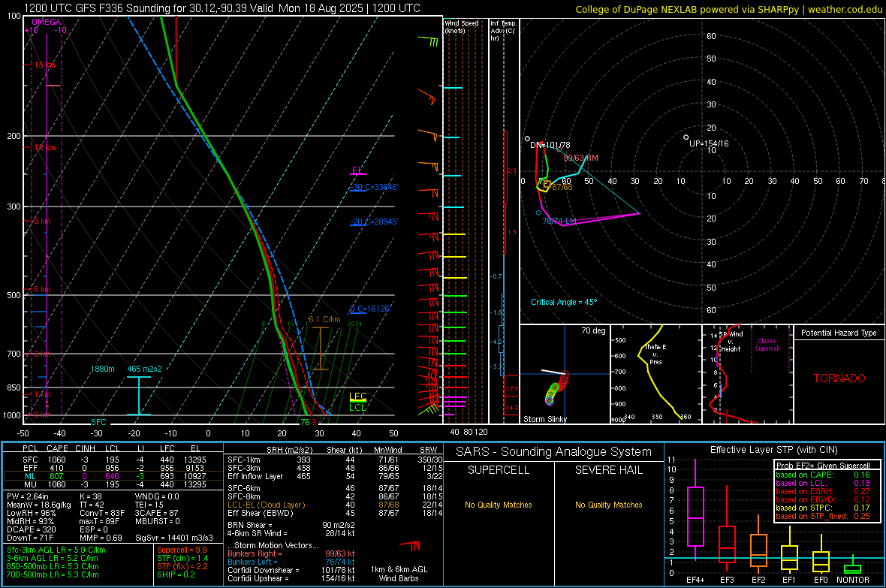Click the based on STP_fixed: 0.25 line
The width and height of the screenshot is (886, 588).
point(823,516)
